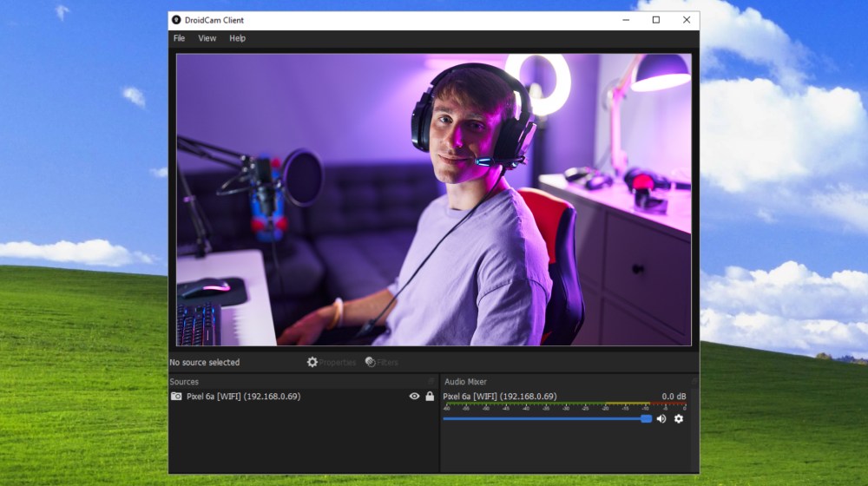
Task: Click the '0.0 dB' volume value
Action: pyautogui.click(x=674, y=397)
